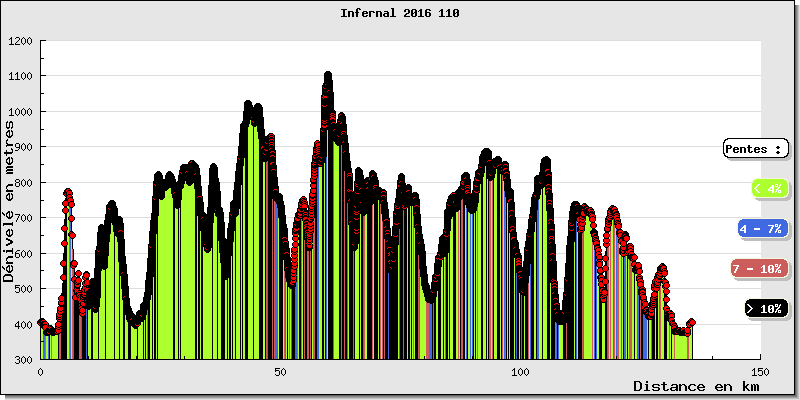Viewport: 800px width, 400px height.
Task: Click the 500 elevation tick label
Action: [x=23, y=289]
